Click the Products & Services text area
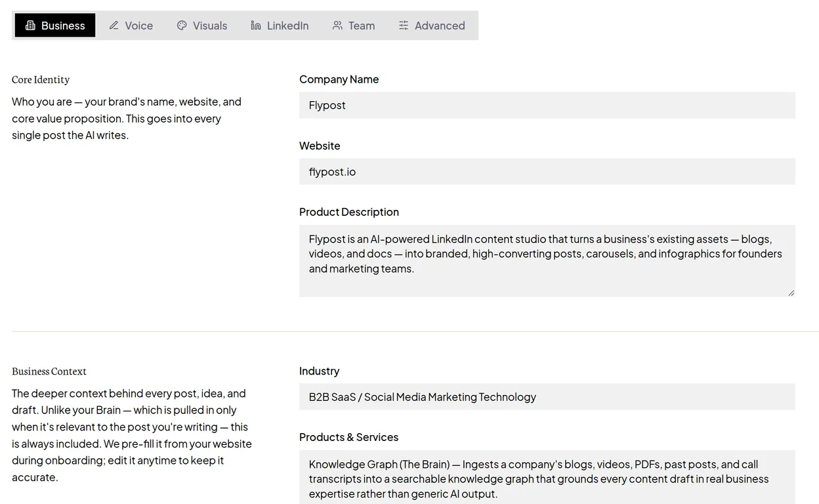 (547, 477)
